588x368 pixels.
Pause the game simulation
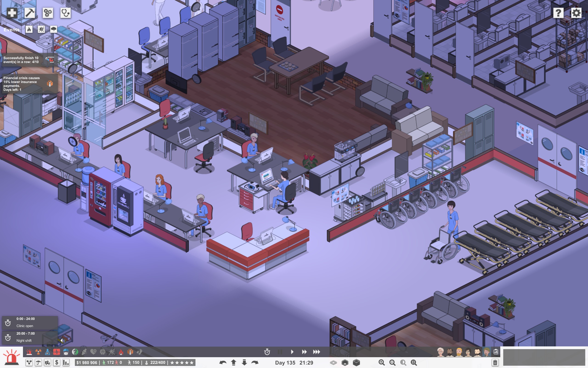coord(280,352)
